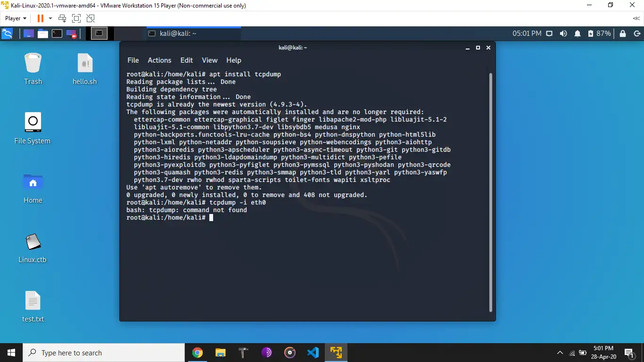Click the terminal prompt cursor line
The width and height of the screenshot is (644, 362).
170,218
